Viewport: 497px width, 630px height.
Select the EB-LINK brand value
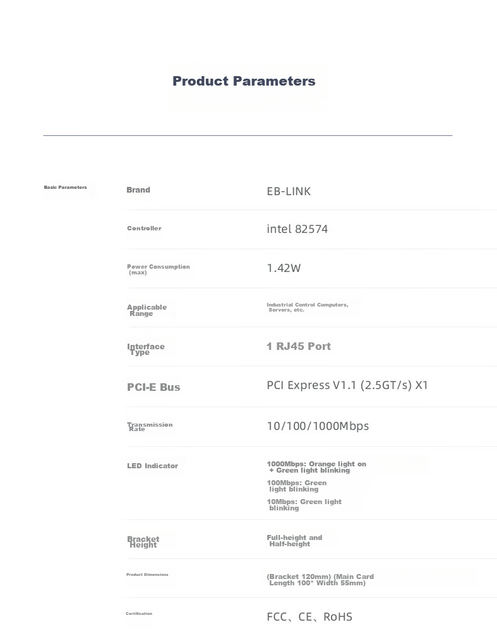(x=288, y=191)
